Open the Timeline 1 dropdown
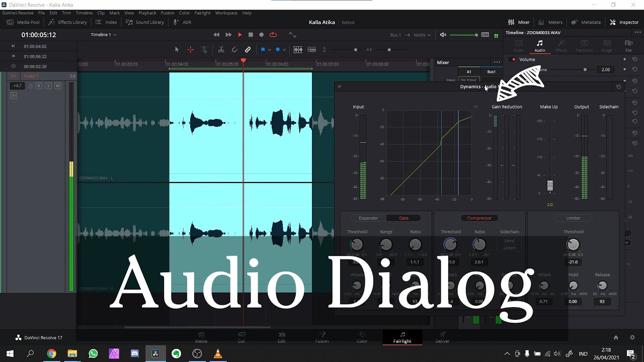644x362 pixels. tap(104, 35)
